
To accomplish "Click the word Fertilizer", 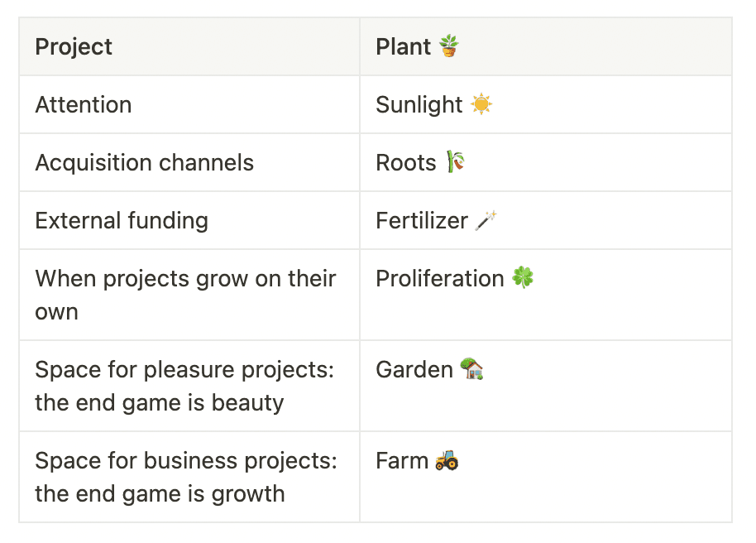I will (x=422, y=220).
